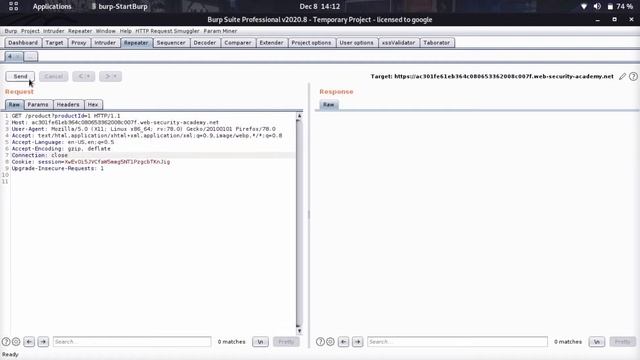This screenshot has height=360, width=640.
Task: Click request editor scrollbar up arrow
Action: pos(299,116)
